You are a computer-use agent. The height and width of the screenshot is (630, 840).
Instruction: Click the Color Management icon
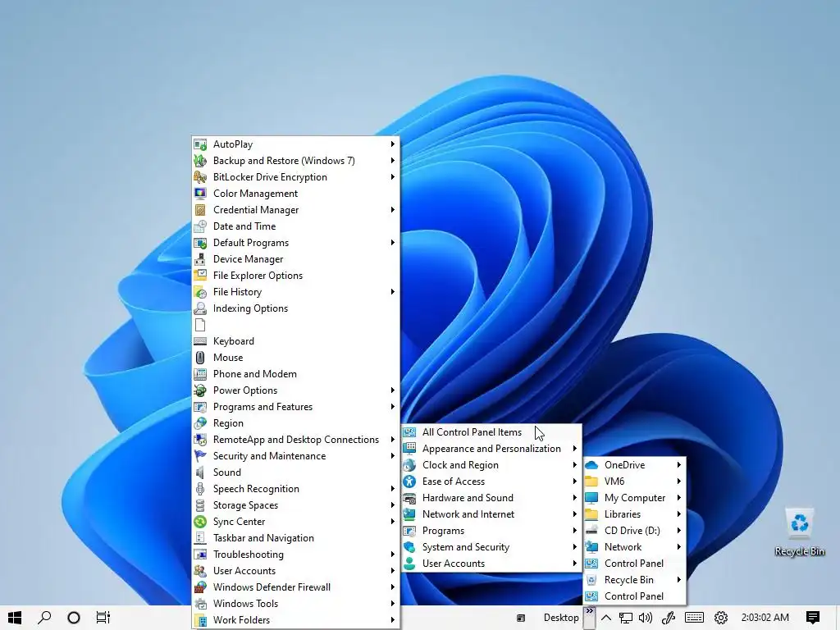click(x=200, y=194)
